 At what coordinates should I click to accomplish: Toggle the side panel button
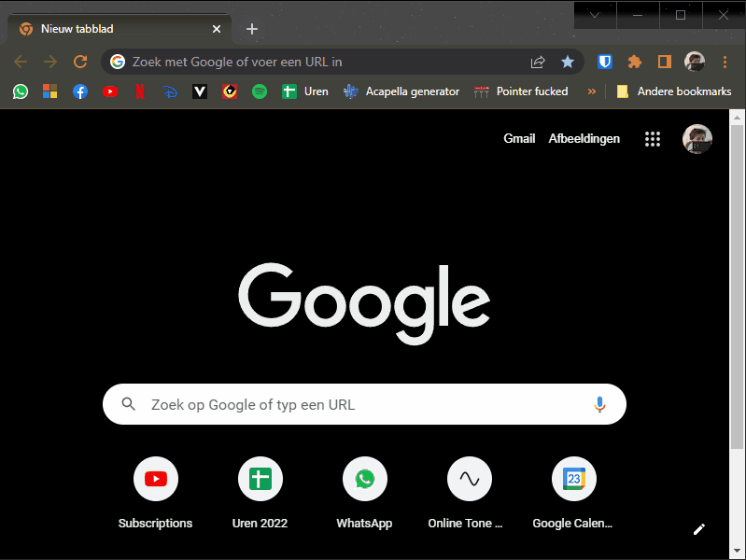pyautogui.click(x=665, y=62)
